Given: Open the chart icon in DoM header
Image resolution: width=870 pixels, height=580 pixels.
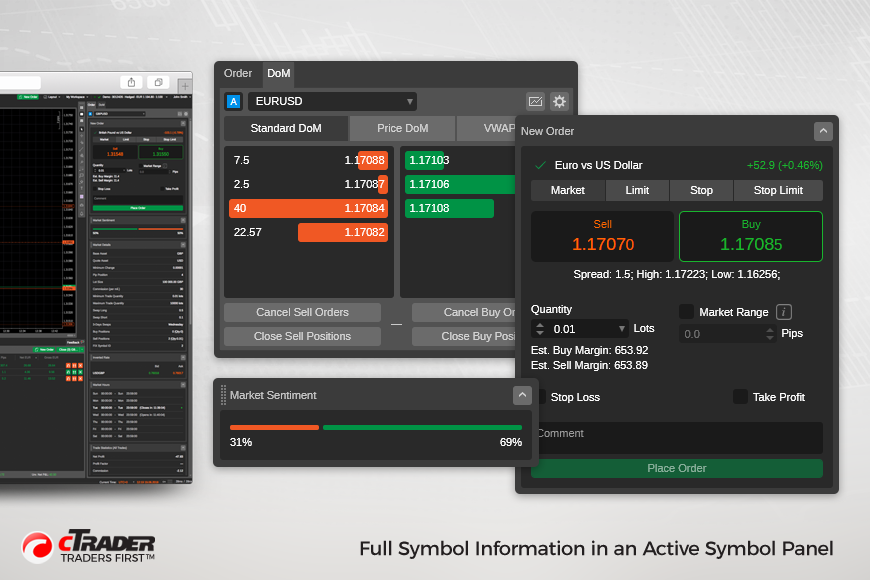Looking at the screenshot, I should (x=535, y=101).
